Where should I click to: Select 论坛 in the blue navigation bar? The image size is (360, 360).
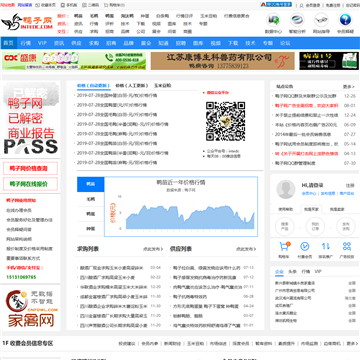285,43
